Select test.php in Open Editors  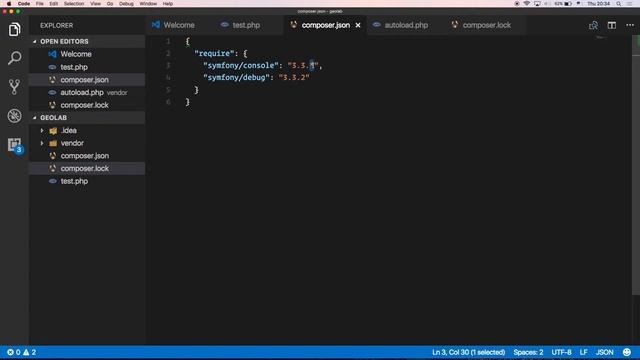coord(87,67)
